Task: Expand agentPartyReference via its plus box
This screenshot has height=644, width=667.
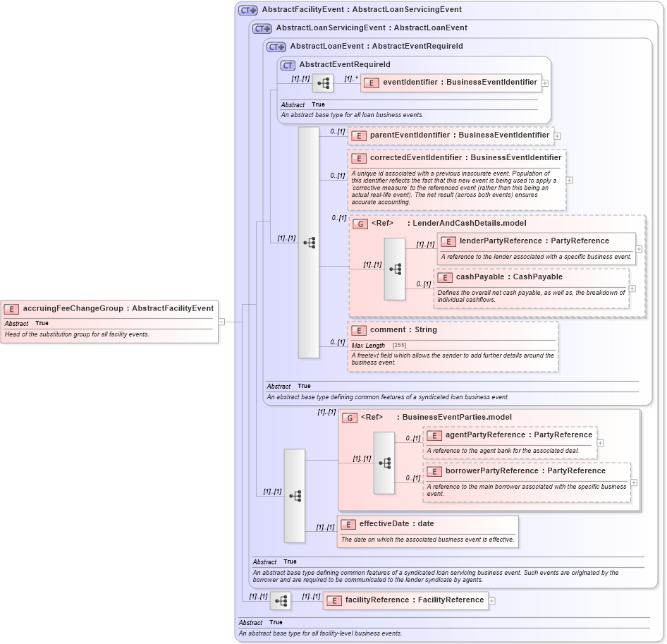Action: coord(600,441)
